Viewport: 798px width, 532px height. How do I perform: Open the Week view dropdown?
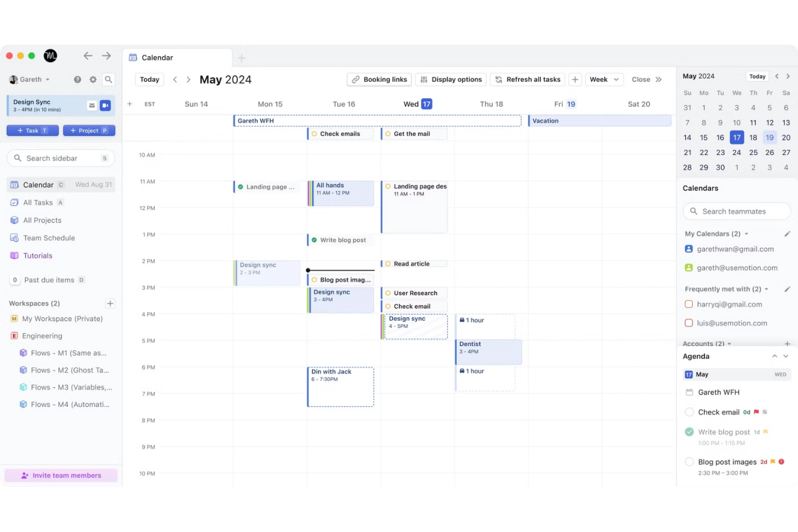[x=604, y=79]
